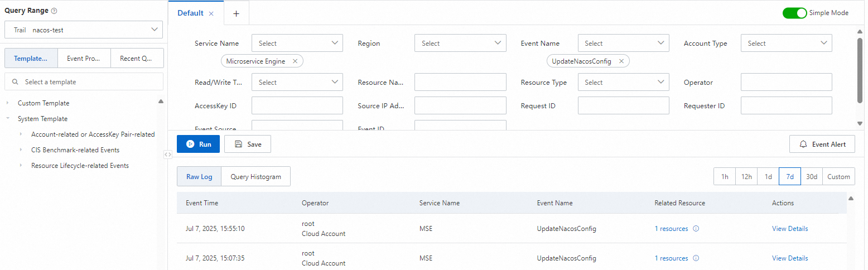Switch to the Event Pro... tab
This screenshot has width=868, height=270.
(84, 58)
